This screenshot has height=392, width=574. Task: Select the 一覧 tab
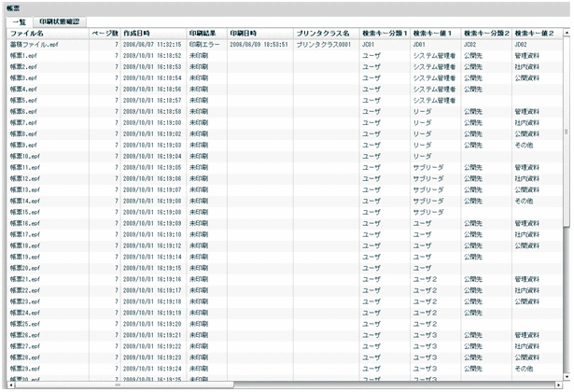(x=17, y=20)
